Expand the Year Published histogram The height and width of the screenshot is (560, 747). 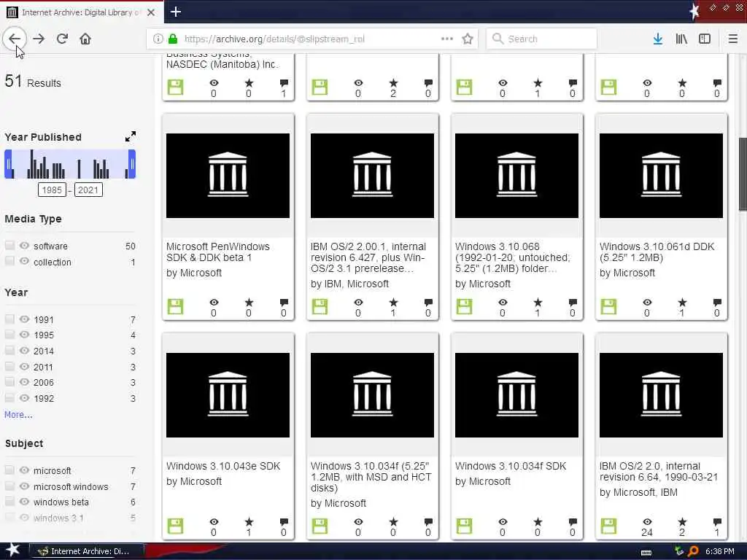[x=131, y=136]
